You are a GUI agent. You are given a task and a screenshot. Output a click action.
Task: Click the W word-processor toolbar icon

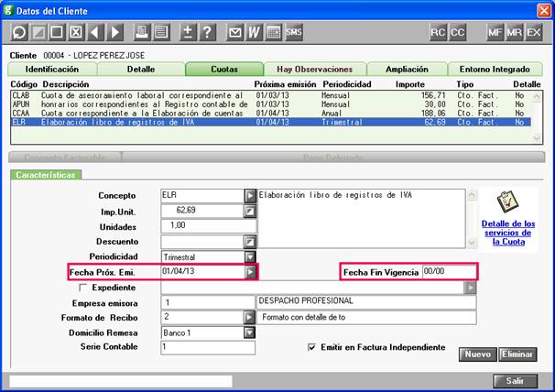(254, 33)
